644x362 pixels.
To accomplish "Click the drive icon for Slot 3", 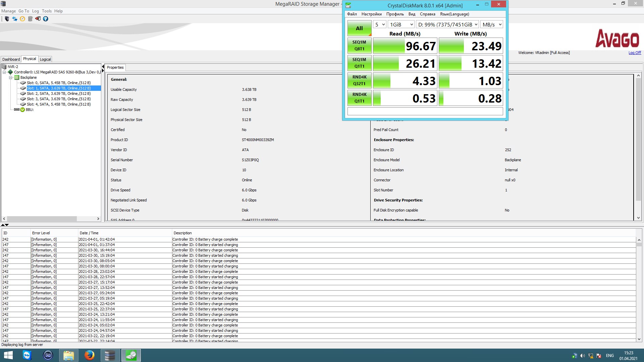I will tap(23, 99).
